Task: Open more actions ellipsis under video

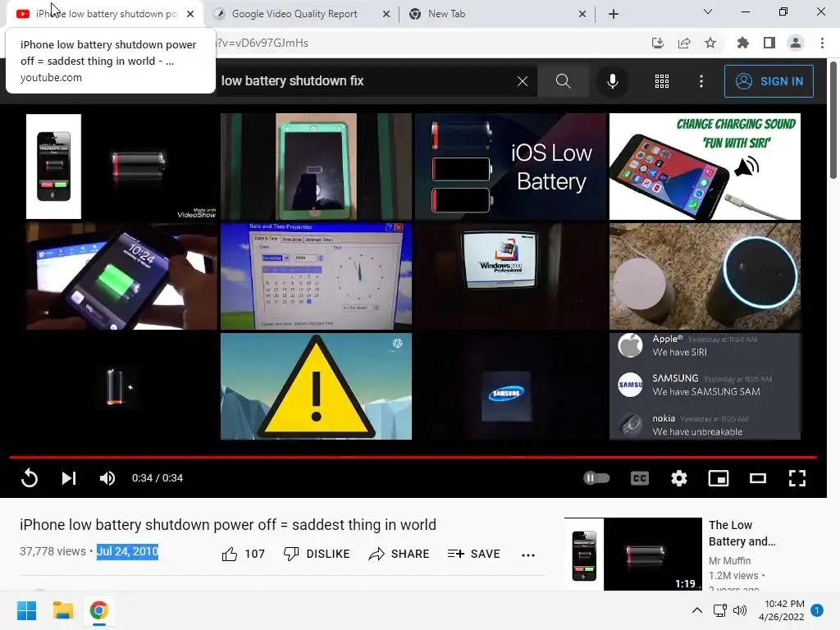Action: (528, 555)
